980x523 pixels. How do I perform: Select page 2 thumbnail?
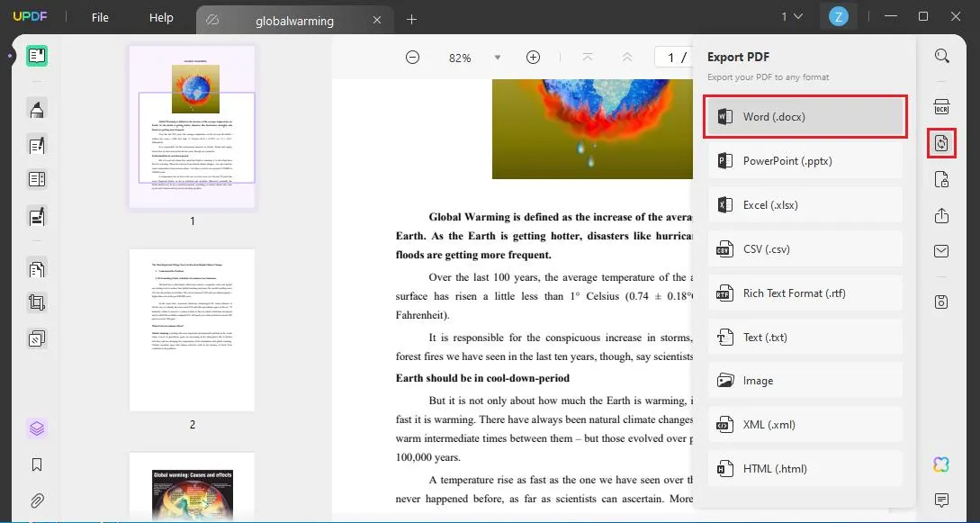click(192, 330)
